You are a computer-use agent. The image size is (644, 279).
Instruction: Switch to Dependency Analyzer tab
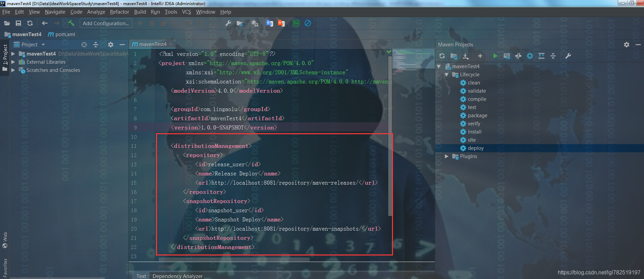pyautogui.click(x=177, y=276)
